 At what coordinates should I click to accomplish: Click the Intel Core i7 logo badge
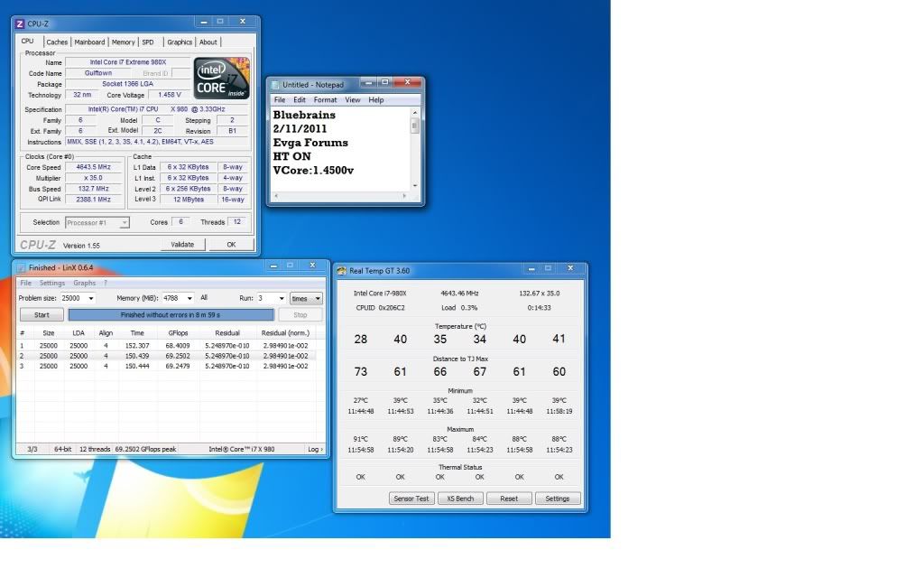click(221, 79)
